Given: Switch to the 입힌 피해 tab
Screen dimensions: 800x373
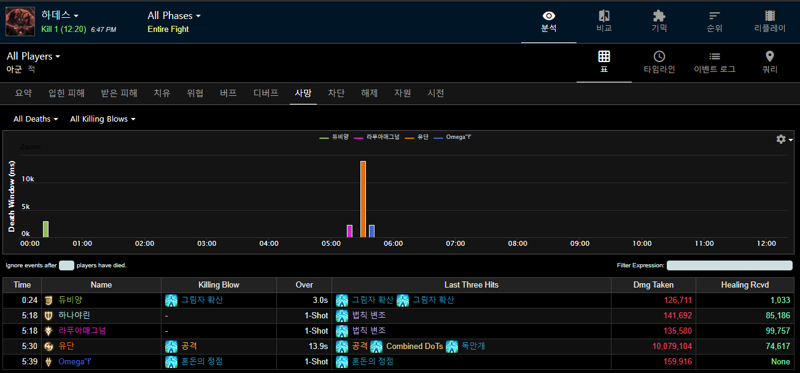Looking at the screenshot, I should pyautogui.click(x=66, y=93).
